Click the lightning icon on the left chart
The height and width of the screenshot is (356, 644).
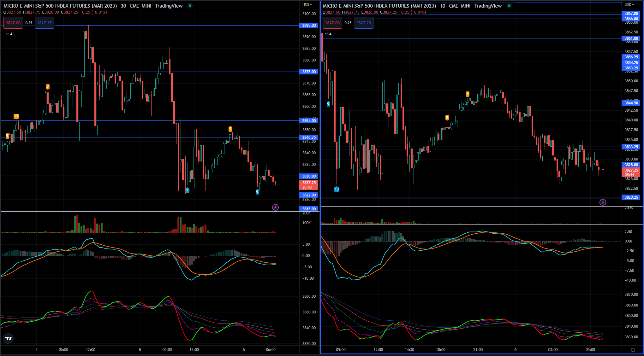[275, 207]
